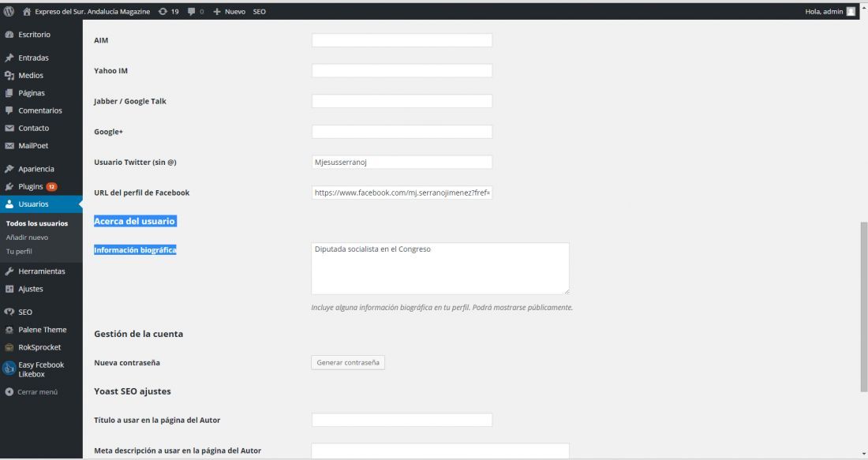Viewport: 868px width, 460px height.
Task: Click the Acerca del usuario heading
Action: pos(134,221)
